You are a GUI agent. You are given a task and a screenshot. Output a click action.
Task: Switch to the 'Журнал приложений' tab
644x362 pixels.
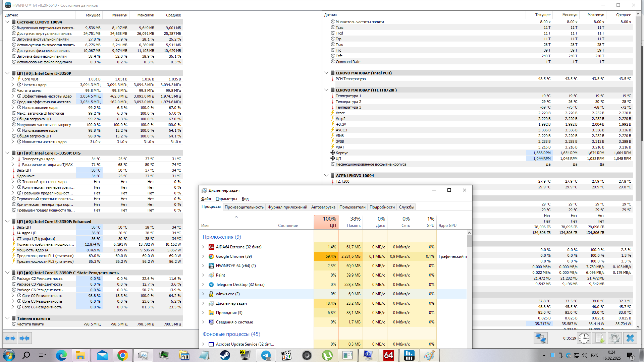pos(287,207)
